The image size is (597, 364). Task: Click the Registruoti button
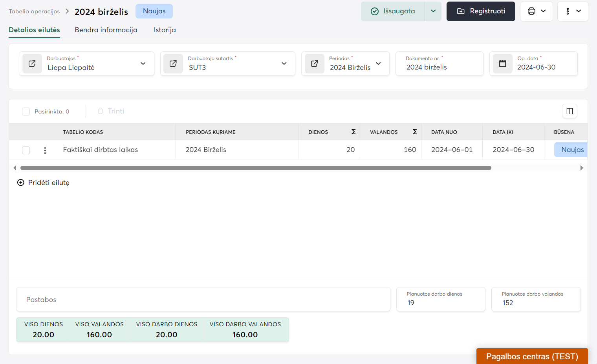click(x=481, y=11)
